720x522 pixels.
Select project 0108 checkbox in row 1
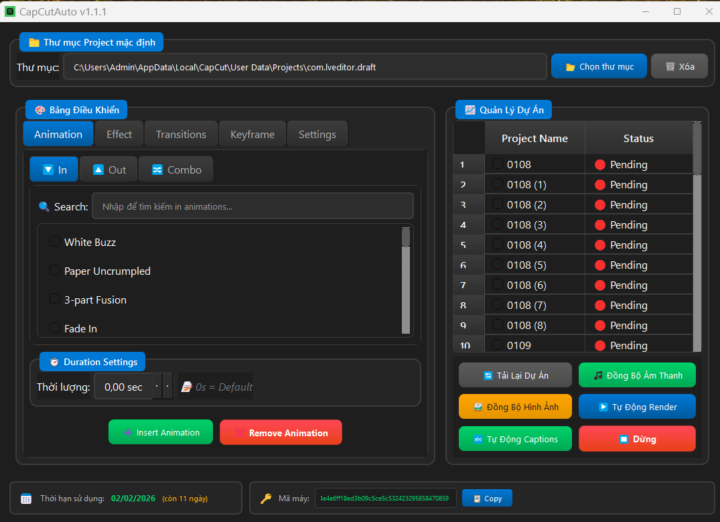point(497,164)
